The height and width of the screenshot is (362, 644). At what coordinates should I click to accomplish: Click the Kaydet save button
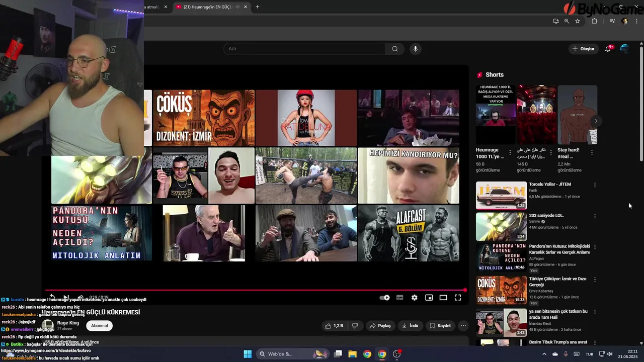[440, 326]
